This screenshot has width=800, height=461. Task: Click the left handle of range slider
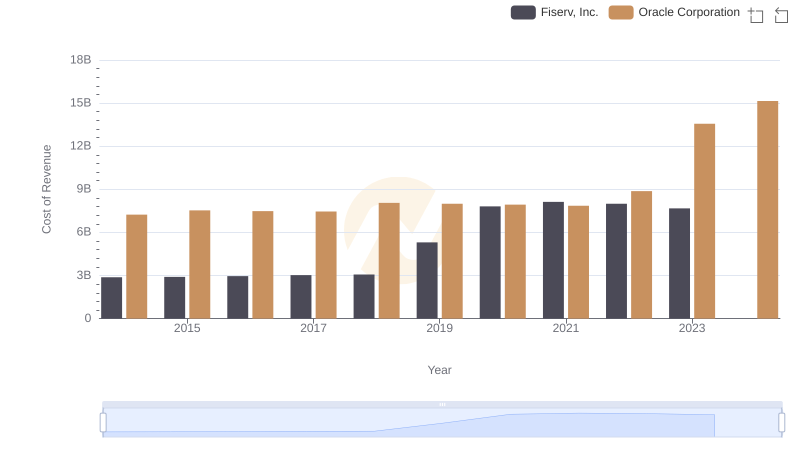(x=103, y=422)
